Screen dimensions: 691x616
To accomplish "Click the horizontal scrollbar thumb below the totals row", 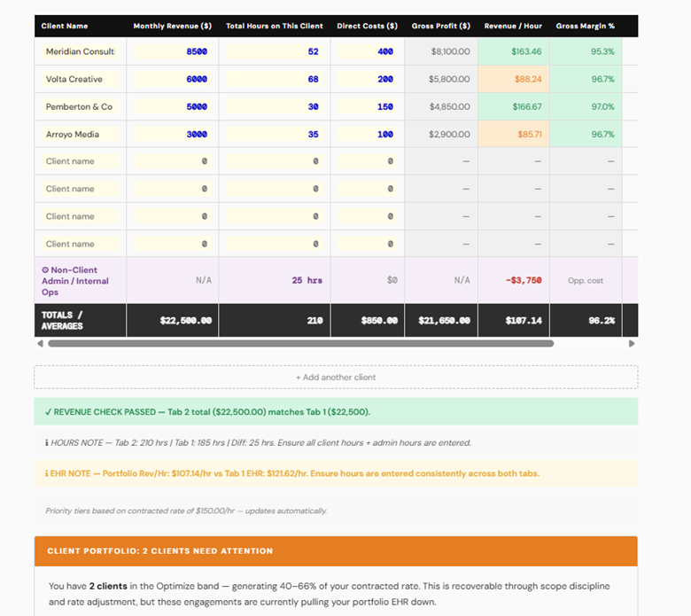I will point(300,343).
